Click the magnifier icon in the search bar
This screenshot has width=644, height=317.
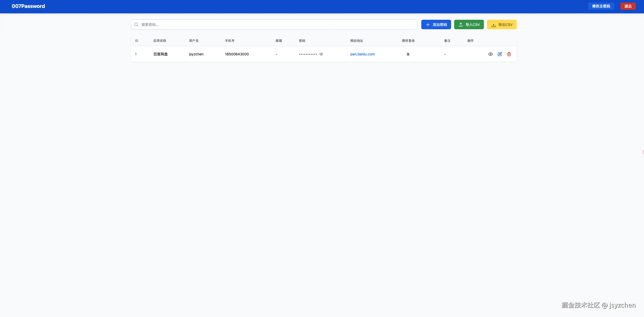(136, 25)
